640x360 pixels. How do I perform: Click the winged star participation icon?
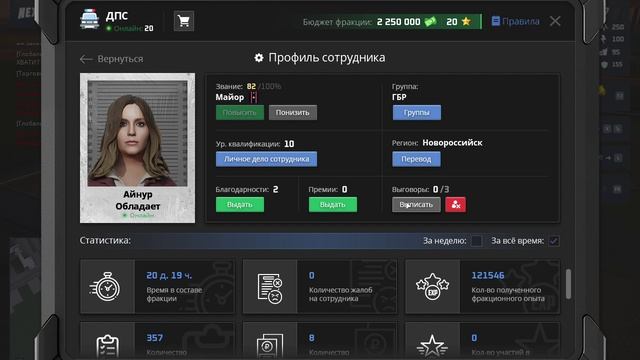(x=432, y=346)
